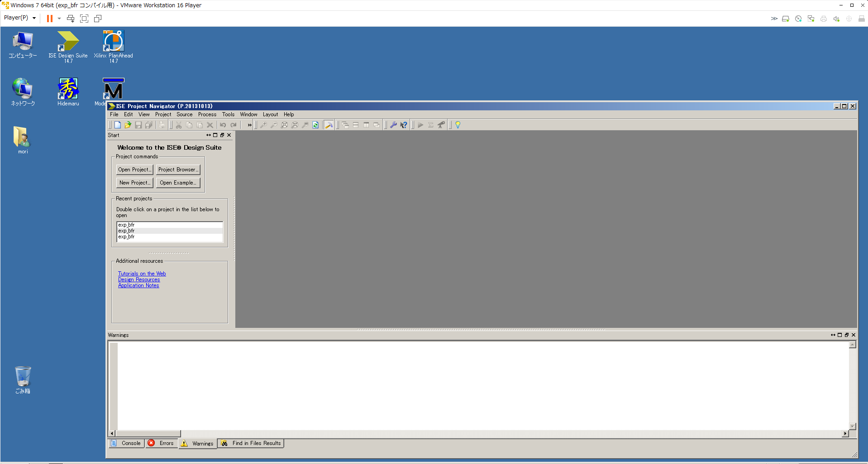Image resolution: width=868 pixels, height=464 pixels.
Task: Click the Save All toolbar icon
Action: tap(149, 125)
